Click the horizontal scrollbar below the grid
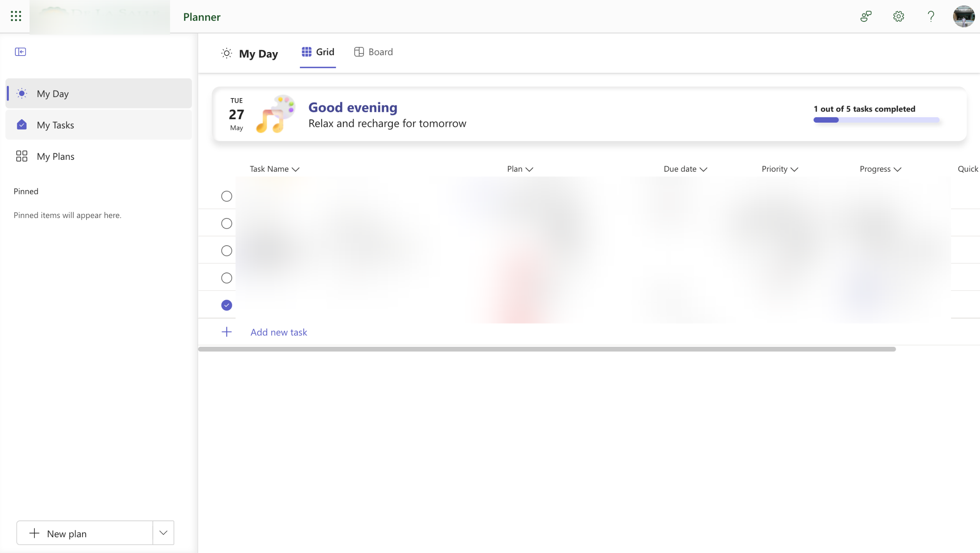This screenshot has height=553, width=980. click(546, 349)
